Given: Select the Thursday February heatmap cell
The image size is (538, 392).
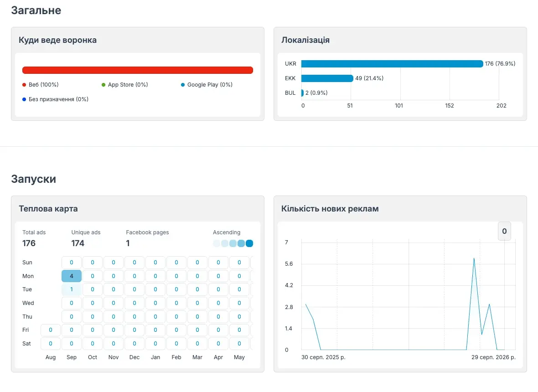Looking at the screenshot, I should tap(176, 316).
